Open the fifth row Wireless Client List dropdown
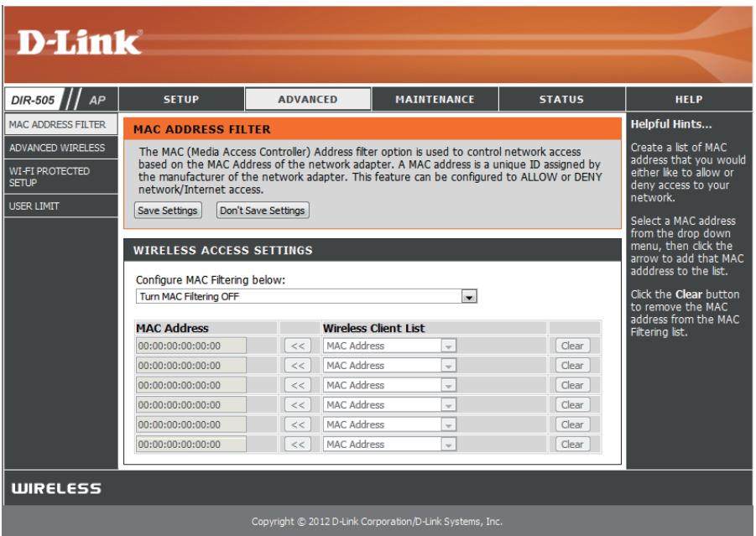 389,424
